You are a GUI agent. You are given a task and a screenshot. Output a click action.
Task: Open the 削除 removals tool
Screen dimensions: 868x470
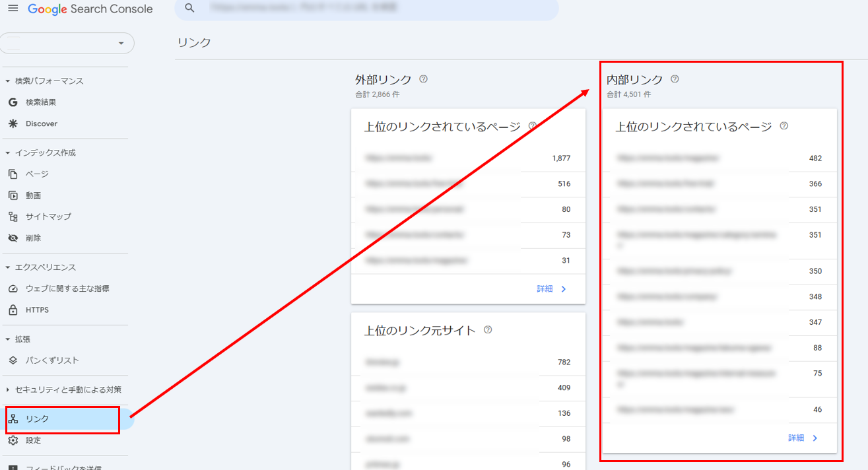pyautogui.click(x=33, y=238)
